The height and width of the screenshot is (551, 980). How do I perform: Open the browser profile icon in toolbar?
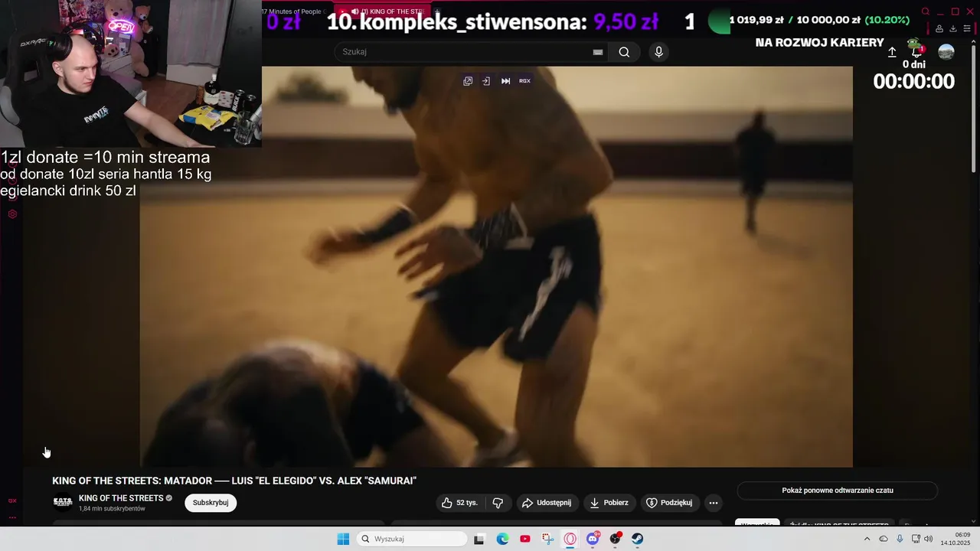(939, 29)
